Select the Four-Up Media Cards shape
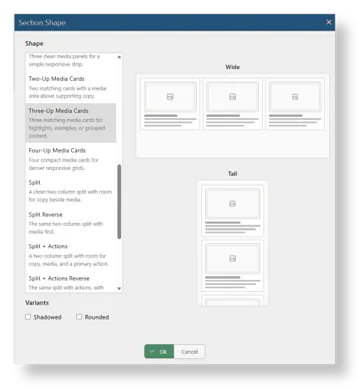360x389 pixels. (x=71, y=159)
